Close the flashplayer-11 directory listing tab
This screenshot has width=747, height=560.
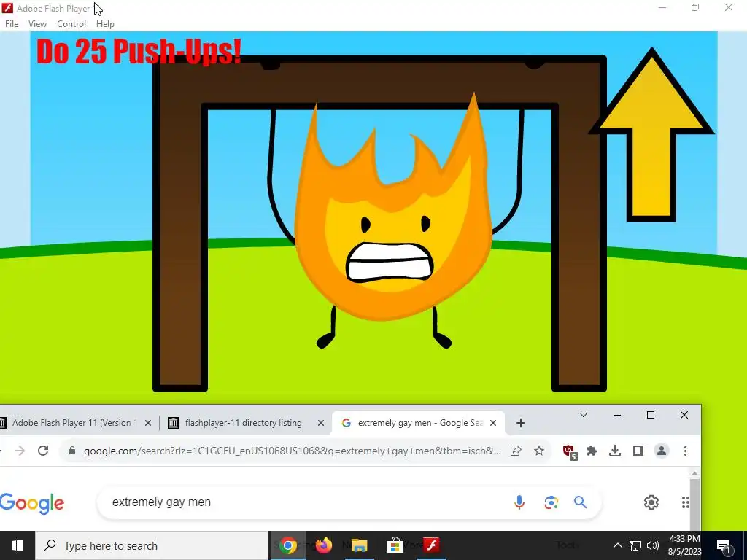pyautogui.click(x=321, y=423)
